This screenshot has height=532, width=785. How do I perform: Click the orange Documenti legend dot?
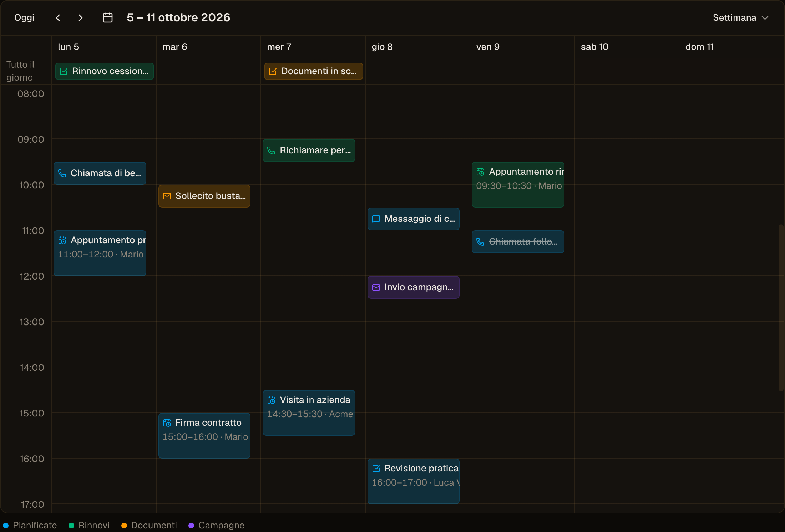pos(124,525)
